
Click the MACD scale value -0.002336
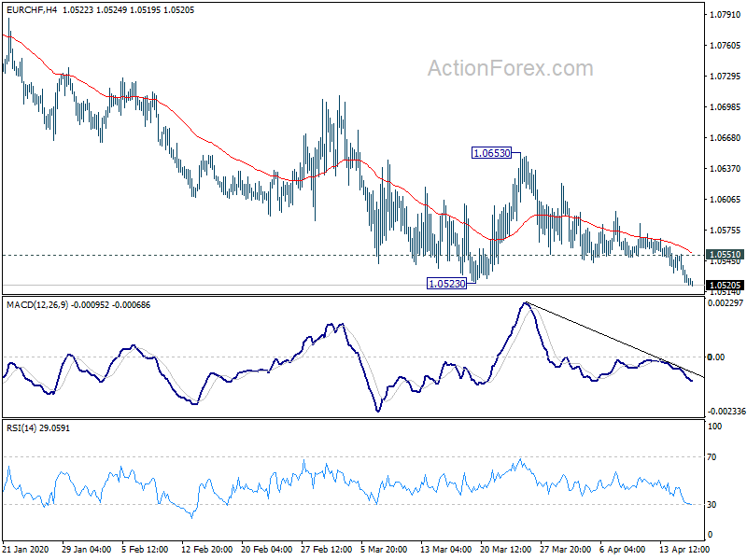coord(726,411)
